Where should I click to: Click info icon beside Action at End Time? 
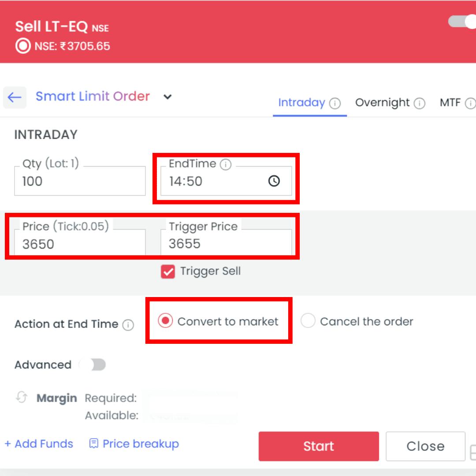pos(128,325)
